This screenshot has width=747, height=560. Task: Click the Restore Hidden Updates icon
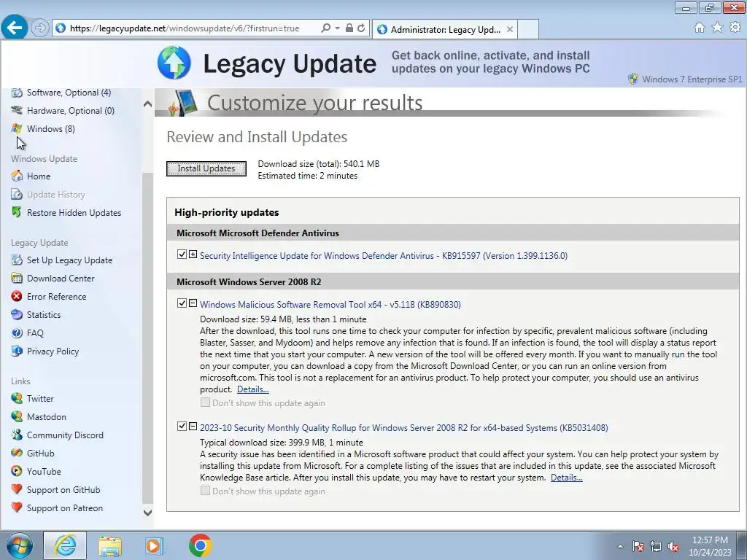pyautogui.click(x=17, y=212)
